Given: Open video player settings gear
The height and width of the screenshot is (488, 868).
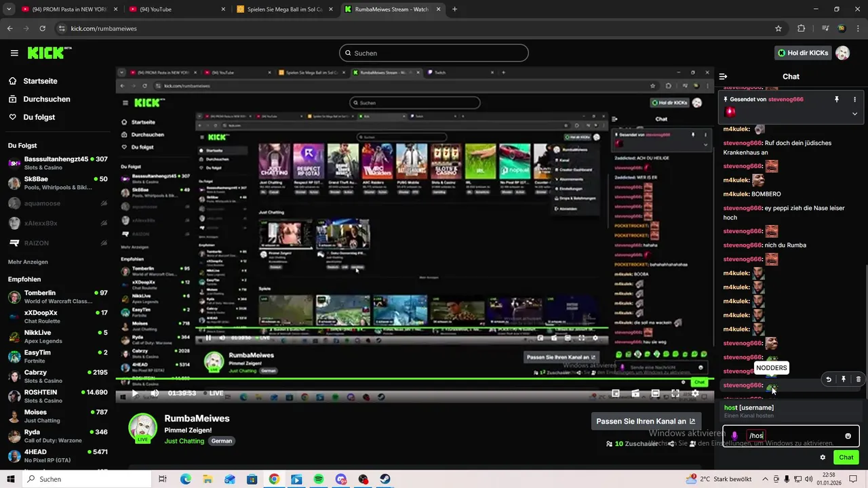Looking at the screenshot, I should 695,393.
